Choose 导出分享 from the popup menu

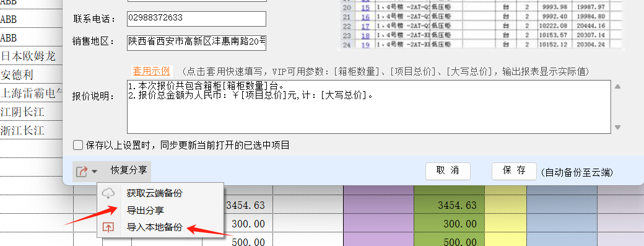pos(146,210)
